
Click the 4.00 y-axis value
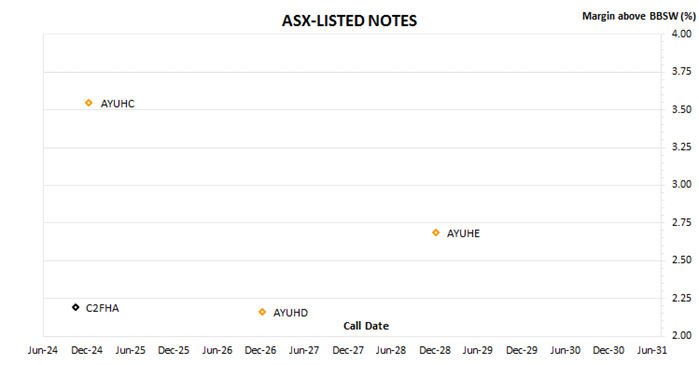pyautogui.click(x=682, y=34)
